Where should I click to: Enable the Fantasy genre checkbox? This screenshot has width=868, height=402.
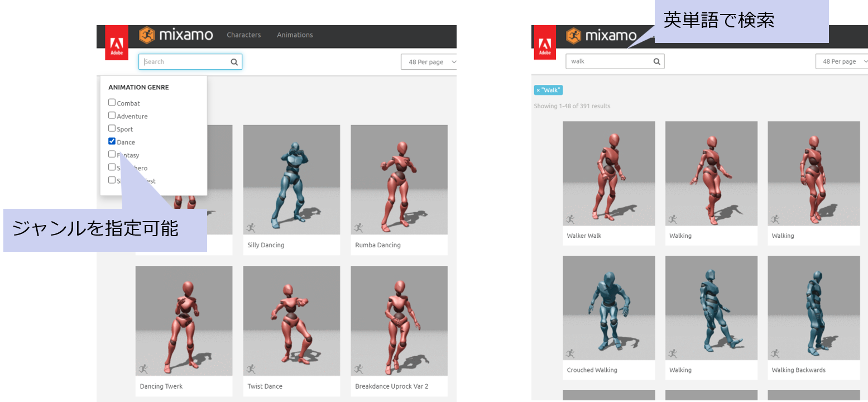click(112, 154)
